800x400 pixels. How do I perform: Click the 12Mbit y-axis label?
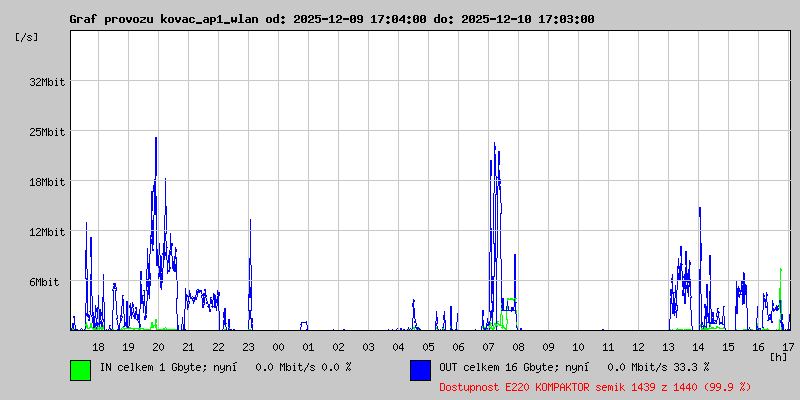click(47, 232)
